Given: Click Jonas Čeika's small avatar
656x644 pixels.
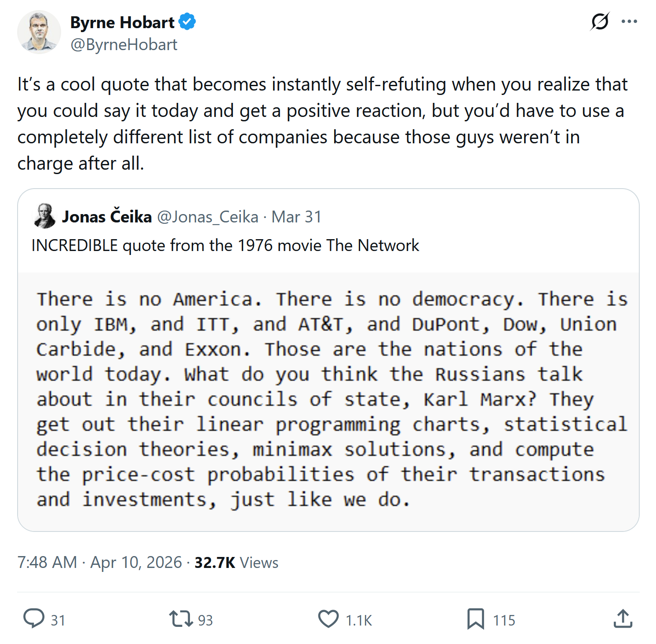Looking at the screenshot, I should [x=44, y=216].
